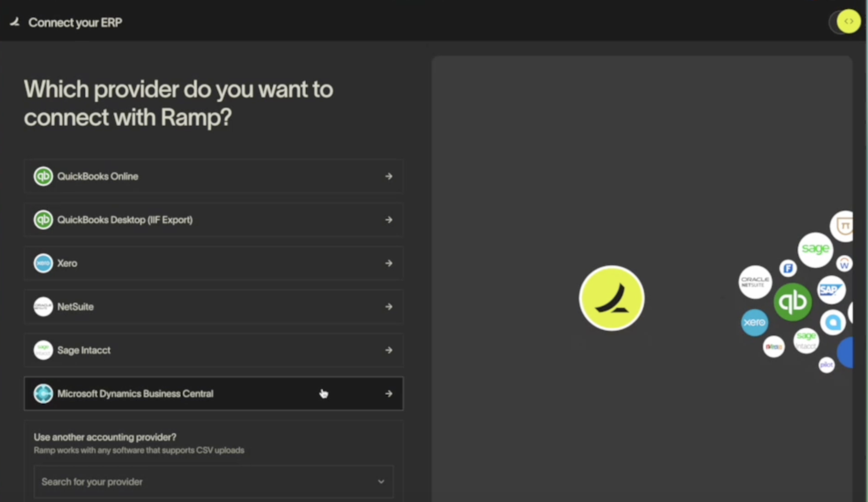Click the Sage Intacct logo in list
Screen dimensions: 868x502
click(43, 350)
